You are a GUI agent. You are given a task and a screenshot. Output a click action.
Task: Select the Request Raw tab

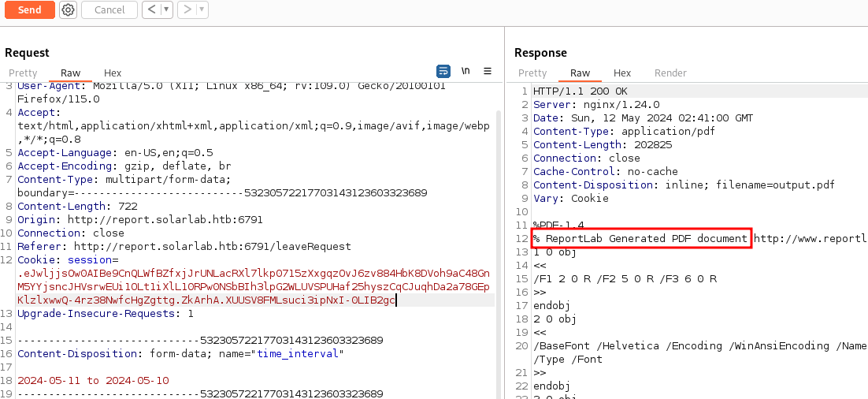pyautogui.click(x=70, y=73)
